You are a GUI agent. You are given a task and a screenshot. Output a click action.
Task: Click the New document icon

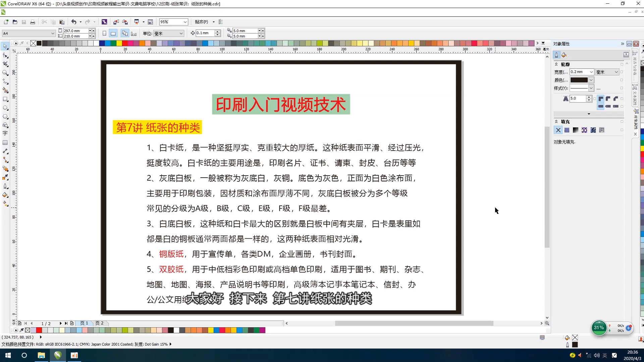pyautogui.click(x=6, y=22)
